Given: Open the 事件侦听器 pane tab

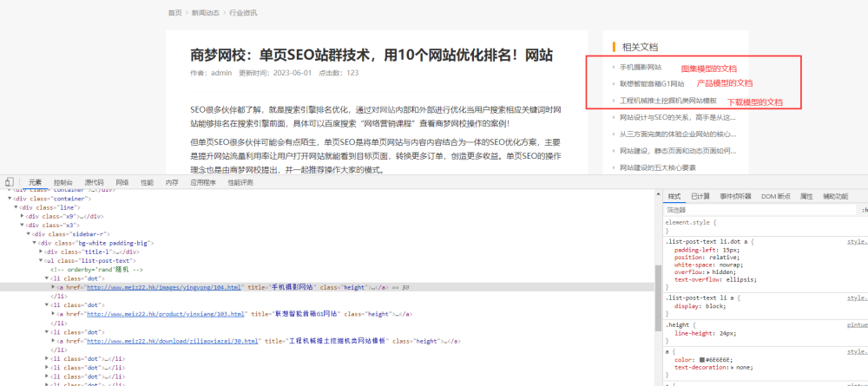Looking at the screenshot, I should coord(736,196).
